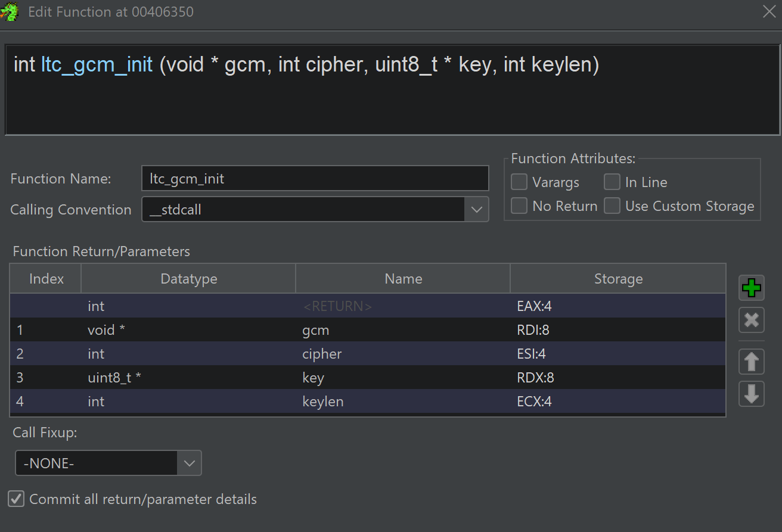Image resolution: width=782 pixels, height=532 pixels.
Task: Select the RDX:8 storage cell
Action: click(618, 378)
